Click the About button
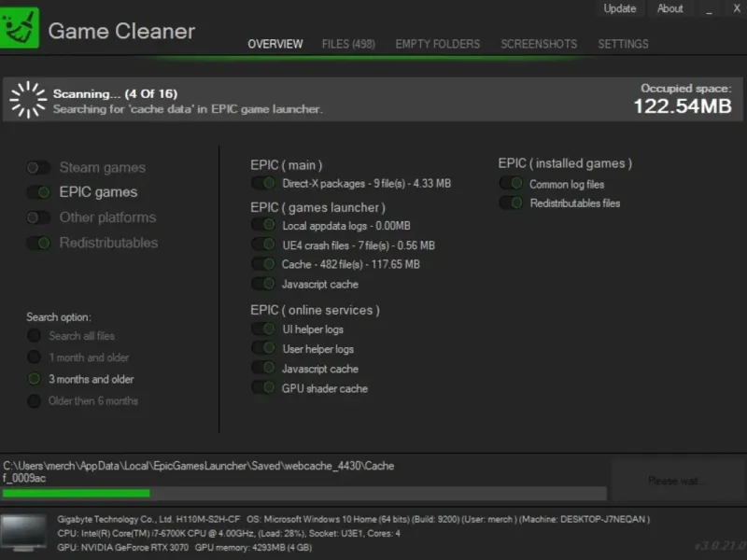Image resolution: width=747 pixels, height=560 pixels. [669, 8]
